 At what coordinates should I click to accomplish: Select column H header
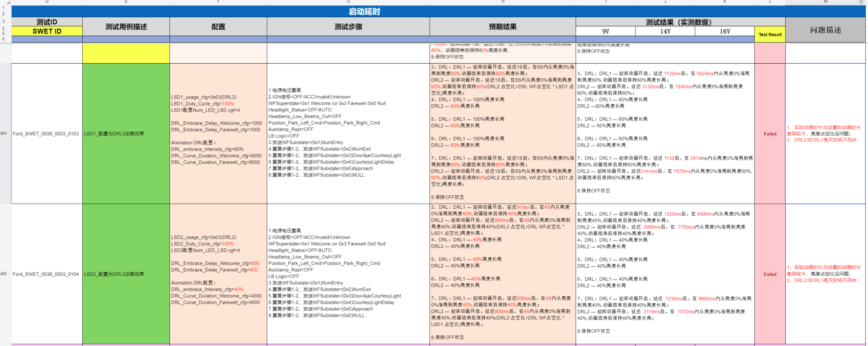tap(503, 2)
